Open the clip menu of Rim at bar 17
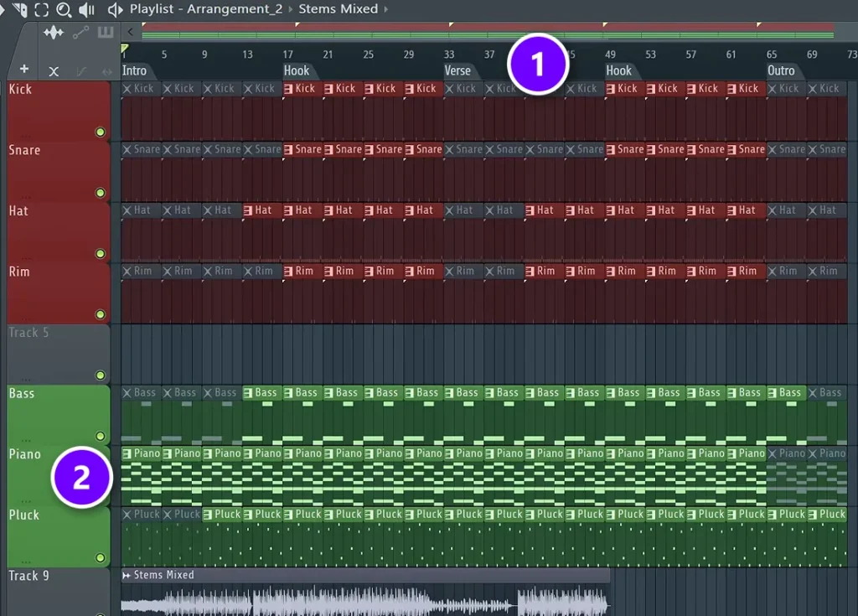858x616 pixels. [288, 271]
